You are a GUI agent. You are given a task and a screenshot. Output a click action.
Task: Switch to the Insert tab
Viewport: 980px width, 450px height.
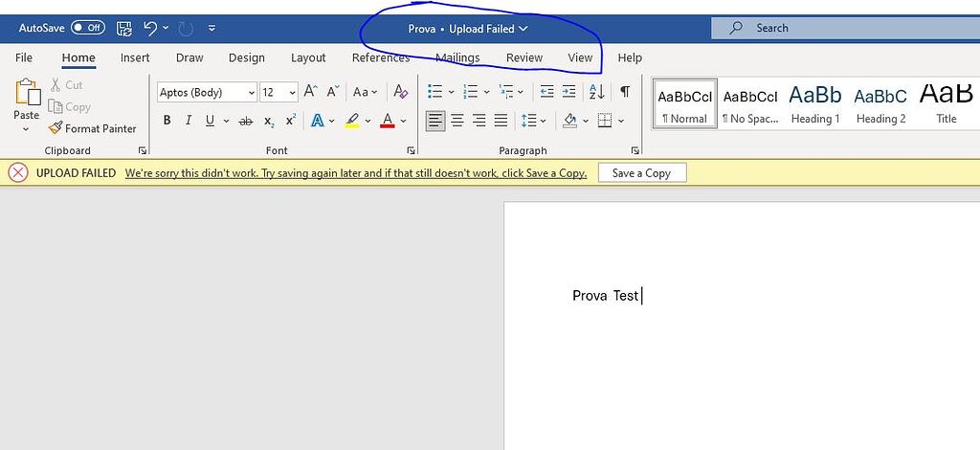point(135,57)
